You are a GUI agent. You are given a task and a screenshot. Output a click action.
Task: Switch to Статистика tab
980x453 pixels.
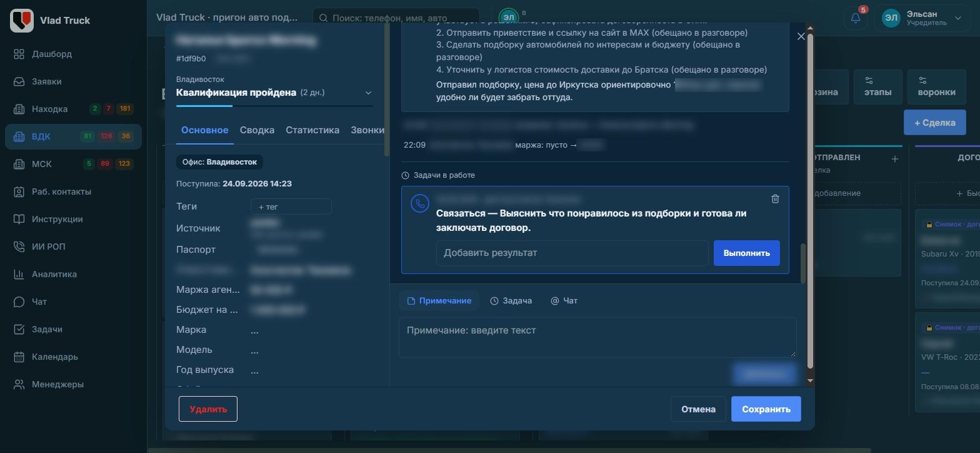pyautogui.click(x=312, y=130)
